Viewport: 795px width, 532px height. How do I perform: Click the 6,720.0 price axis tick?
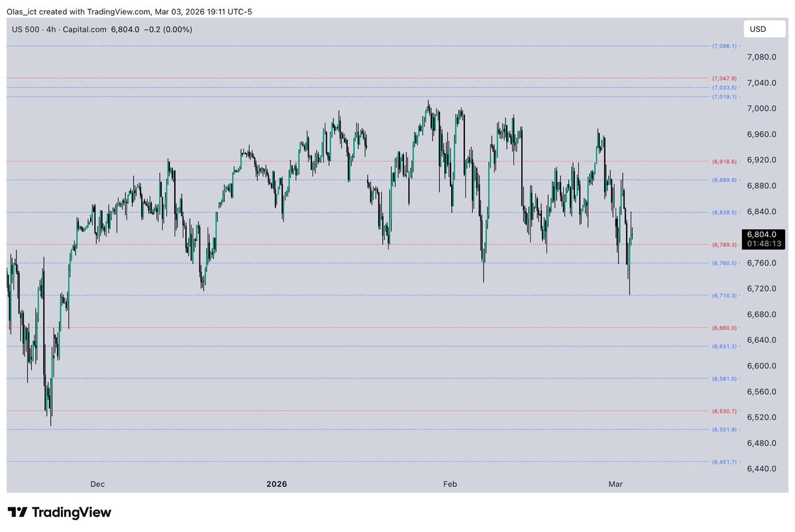(x=761, y=289)
